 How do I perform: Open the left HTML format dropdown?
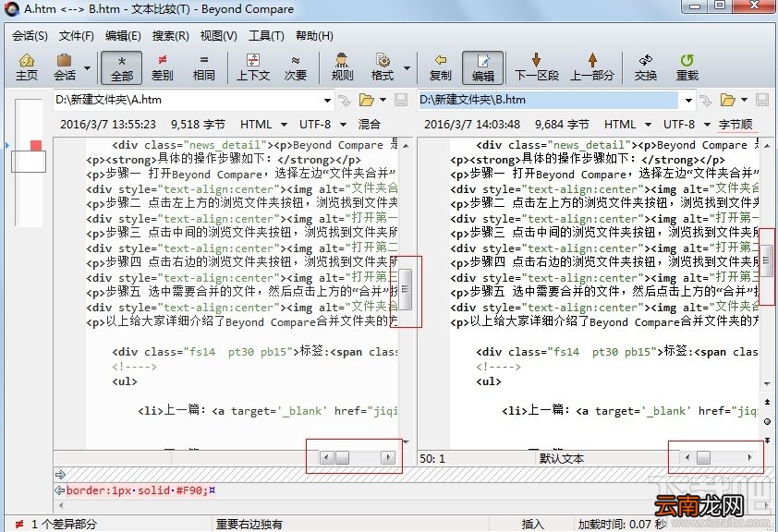(x=263, y=124)
